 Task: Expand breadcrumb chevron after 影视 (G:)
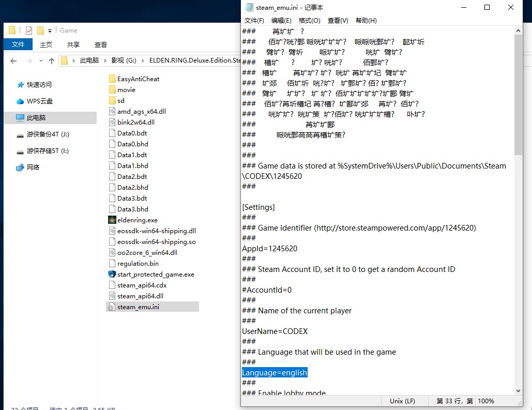click(143, 61)
